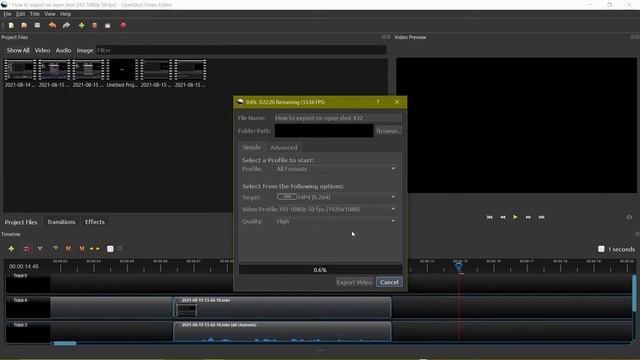Click the Browse... button

388,131
